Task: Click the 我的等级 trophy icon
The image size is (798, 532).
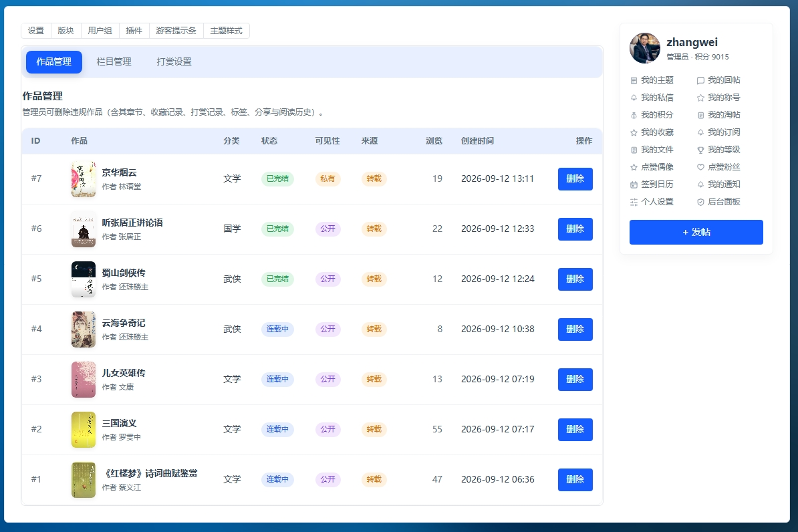Action: [700, 150]
